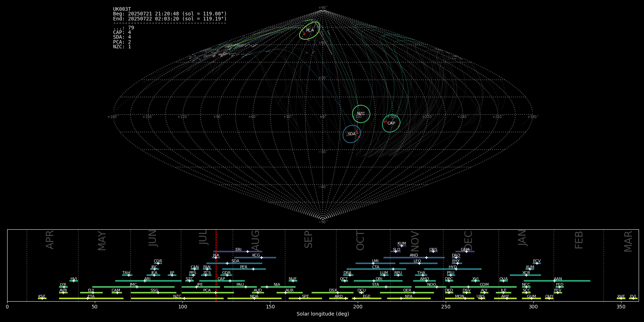Click the DRA shower bar on timeline
This screenshot has height=322, width=644.
(348, 275)
